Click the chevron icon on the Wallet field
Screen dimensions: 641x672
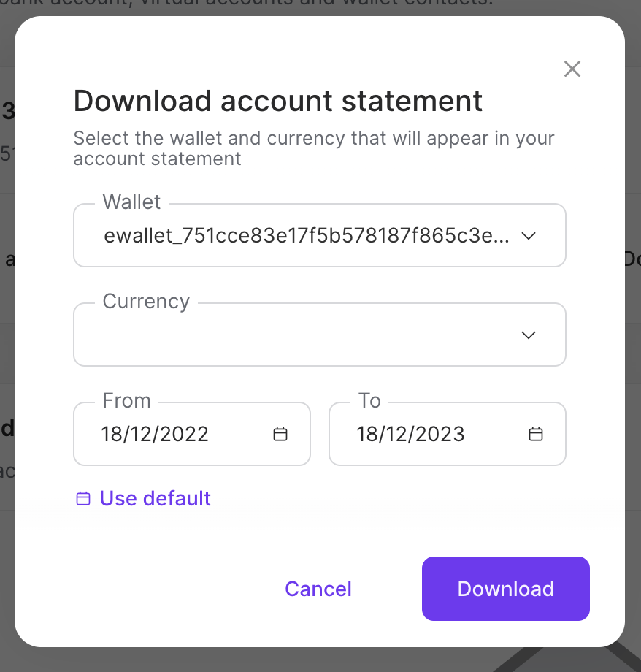coord(528,235)
